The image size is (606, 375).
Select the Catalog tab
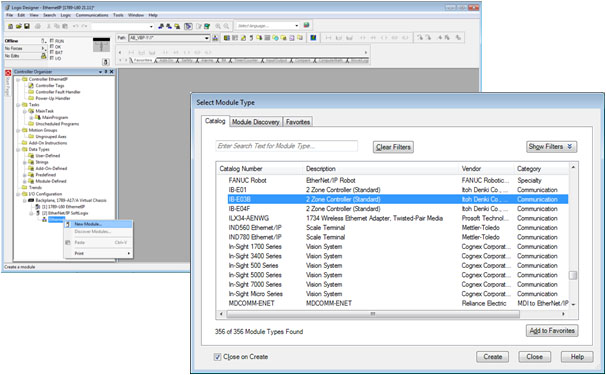215,121
